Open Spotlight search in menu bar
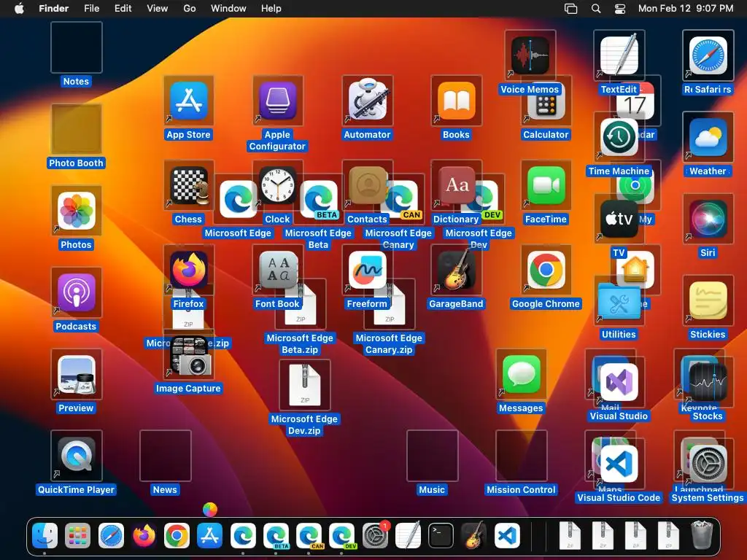The height and width of the screenshot is (560, 747). point(596,9)
